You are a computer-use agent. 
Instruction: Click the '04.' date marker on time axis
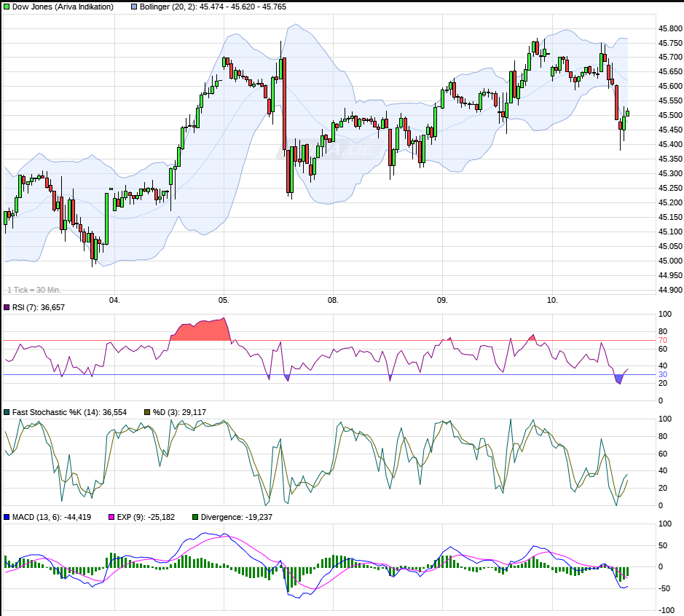[114, 299]
